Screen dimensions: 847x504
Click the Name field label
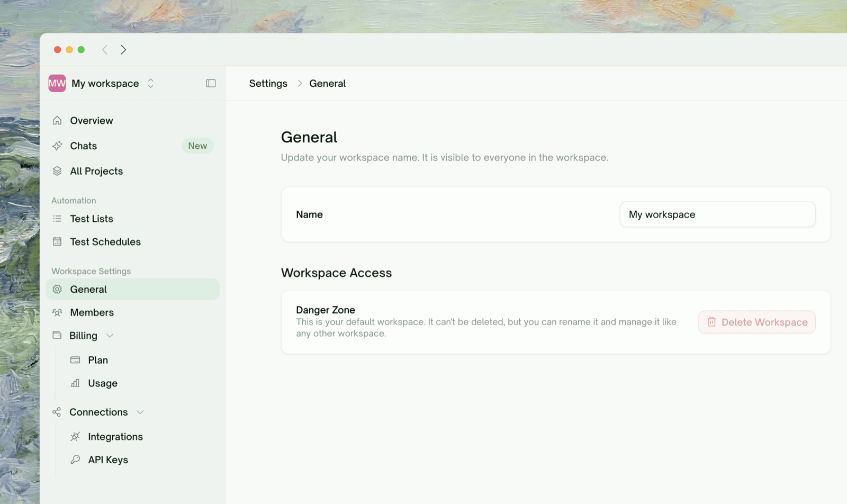point(310,214)
